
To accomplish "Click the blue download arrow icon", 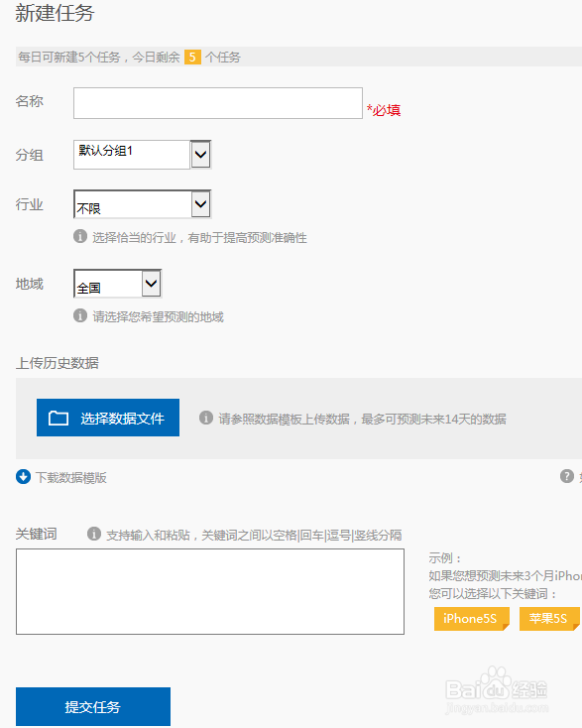I will [x=23, y=477].
